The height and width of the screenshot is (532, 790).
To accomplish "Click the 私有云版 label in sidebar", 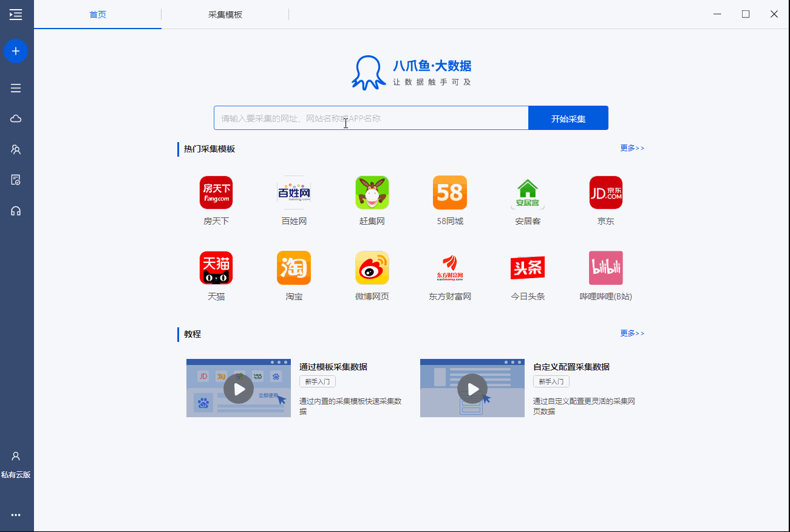I will 16,475.
